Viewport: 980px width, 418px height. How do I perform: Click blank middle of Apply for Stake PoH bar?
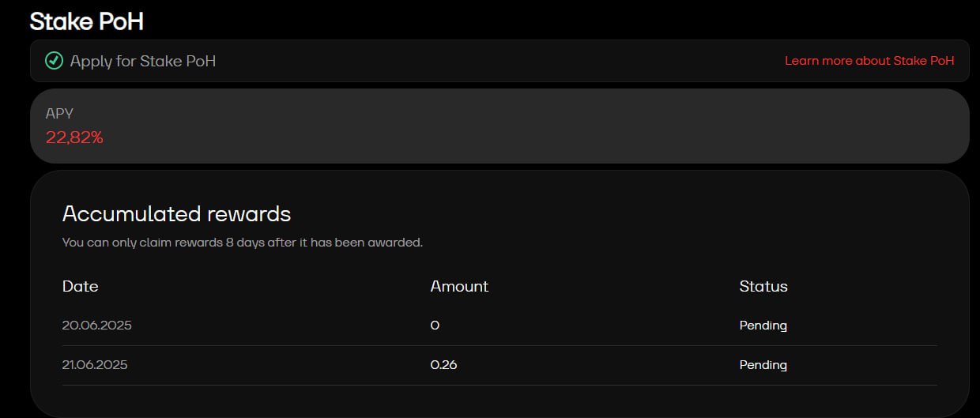click(x=498, y=61)
